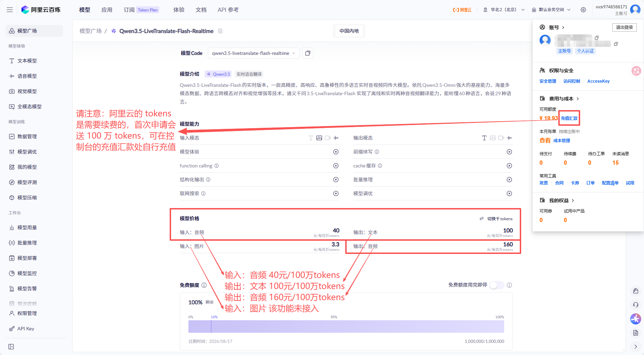Open the headset customer support icon
Viewport: 644px width, 355px height.
(636, 305)
